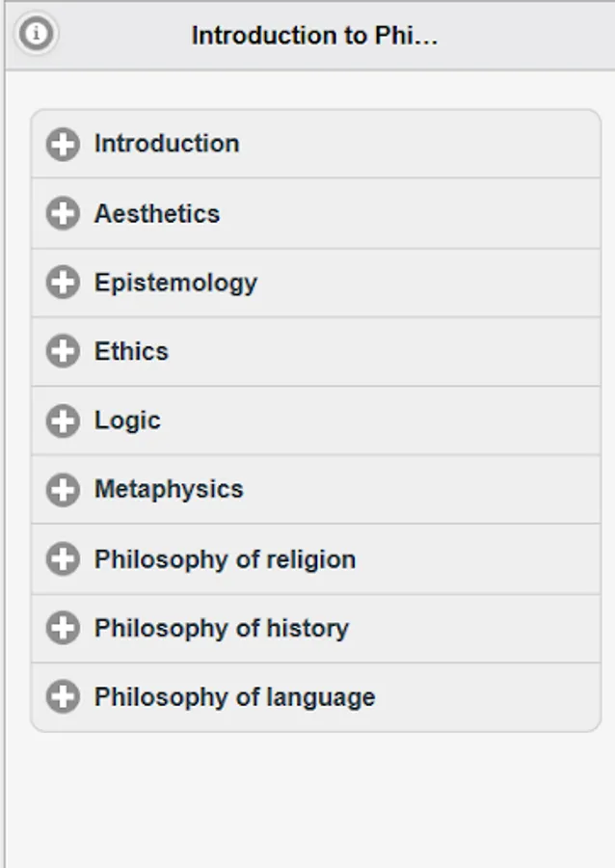Screen dimensions: 615x868
Task: Expand the Introduction section
Action: [x=167, y=144]
